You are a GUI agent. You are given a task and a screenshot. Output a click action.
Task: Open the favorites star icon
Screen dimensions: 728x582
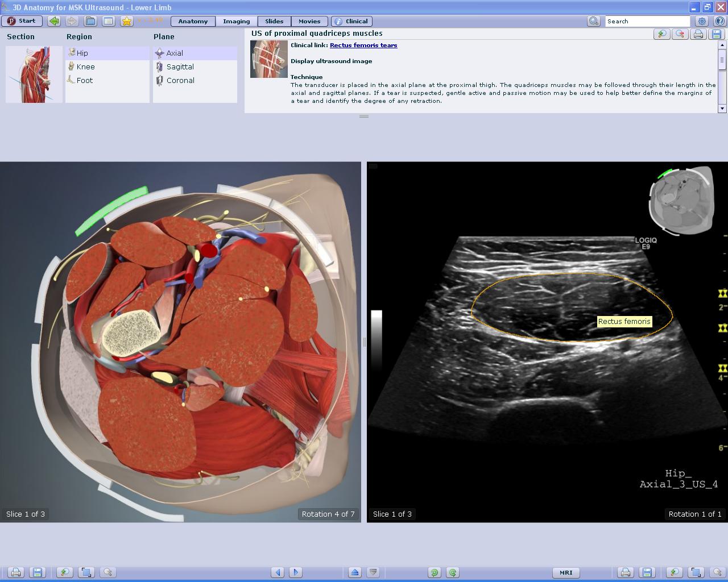click(126, 21)
